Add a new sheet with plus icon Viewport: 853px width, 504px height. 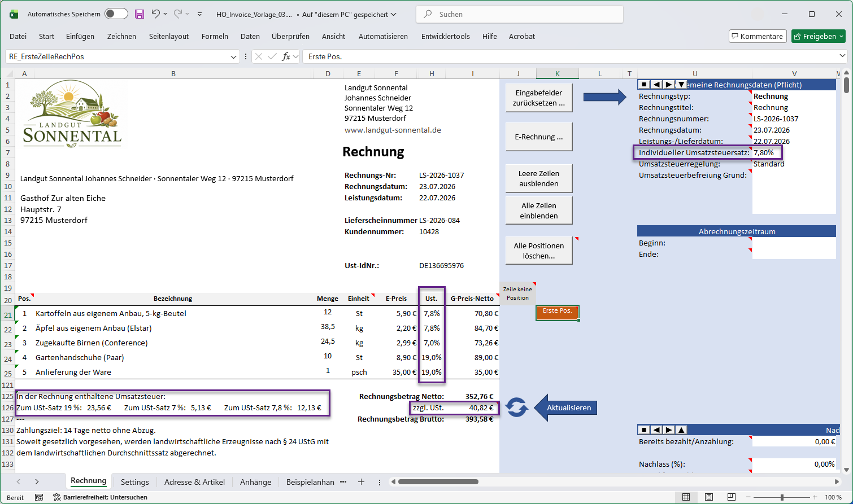coord(361,482)
